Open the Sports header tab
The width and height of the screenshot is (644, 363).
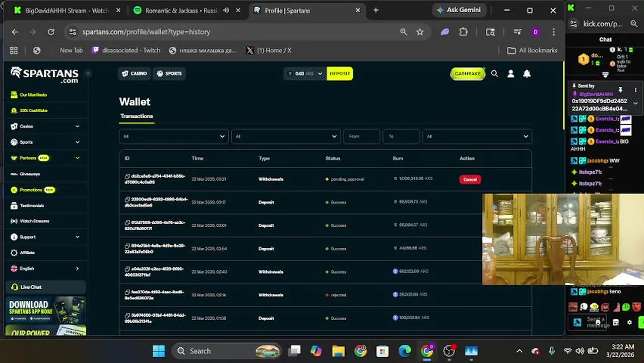pos(169,74)
